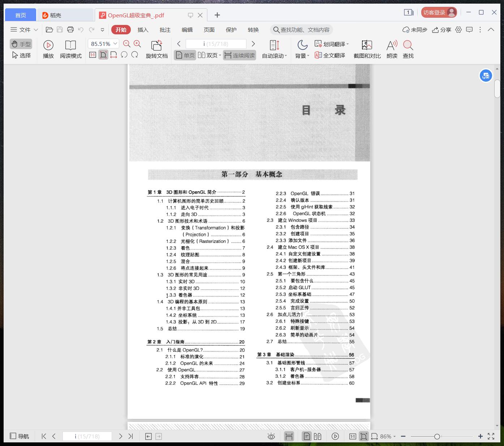504x446 pixels.
Task: Click the redo arrow
Action: [x=92, y=30]
